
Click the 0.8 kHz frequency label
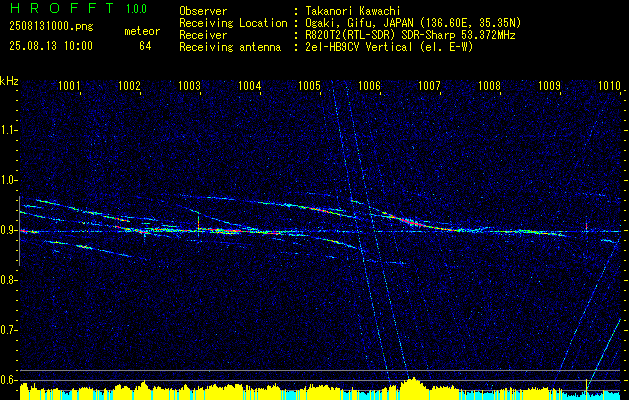[8, 280]
